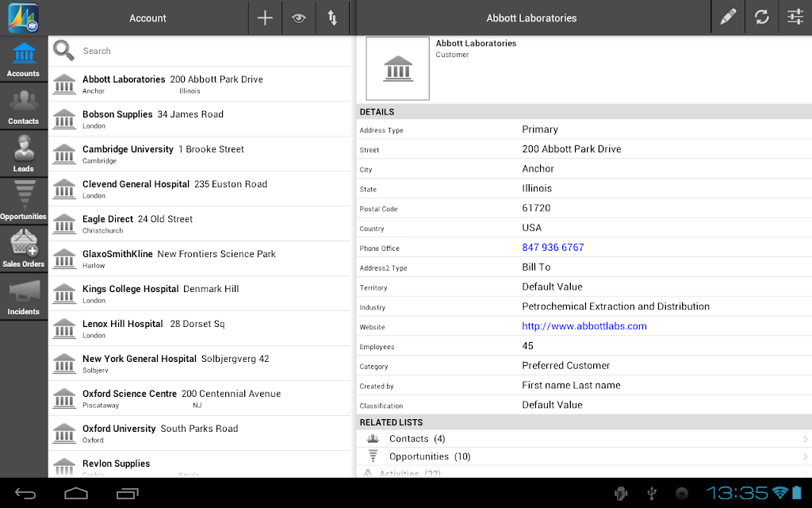Tap the Android home button

[x=76, y=494]
